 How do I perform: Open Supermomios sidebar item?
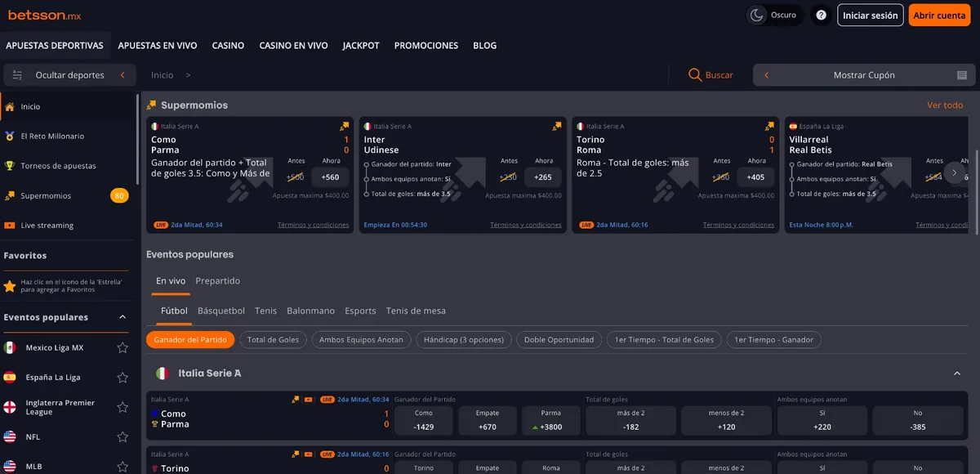[65, 196]
